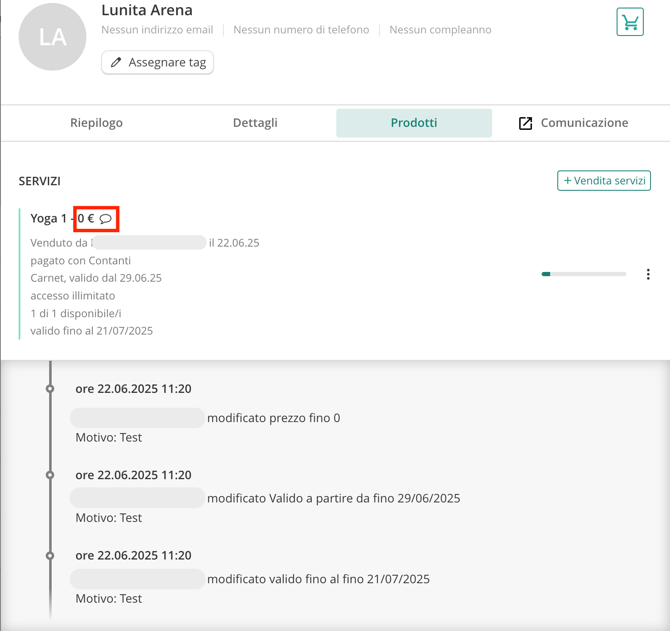
Task: Click 'modificato prezzo fino 0' log entry
Action: [x=273, y=418]
